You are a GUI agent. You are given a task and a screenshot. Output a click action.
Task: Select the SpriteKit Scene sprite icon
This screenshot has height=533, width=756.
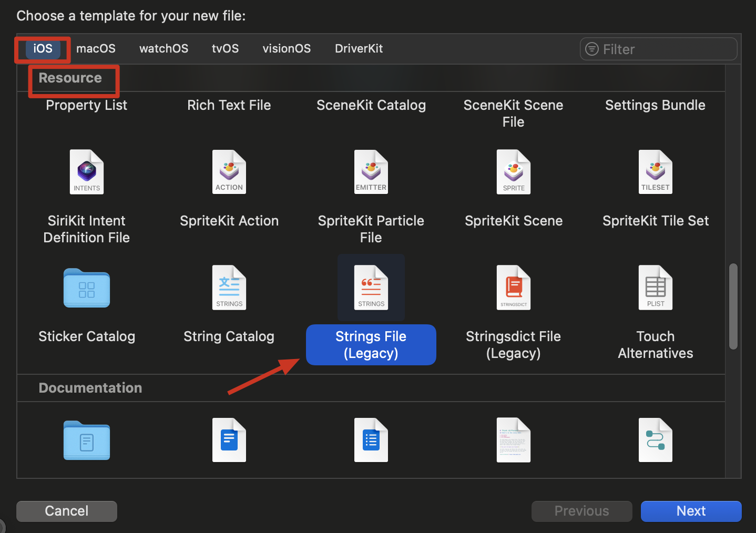click(x=514, y=172)
